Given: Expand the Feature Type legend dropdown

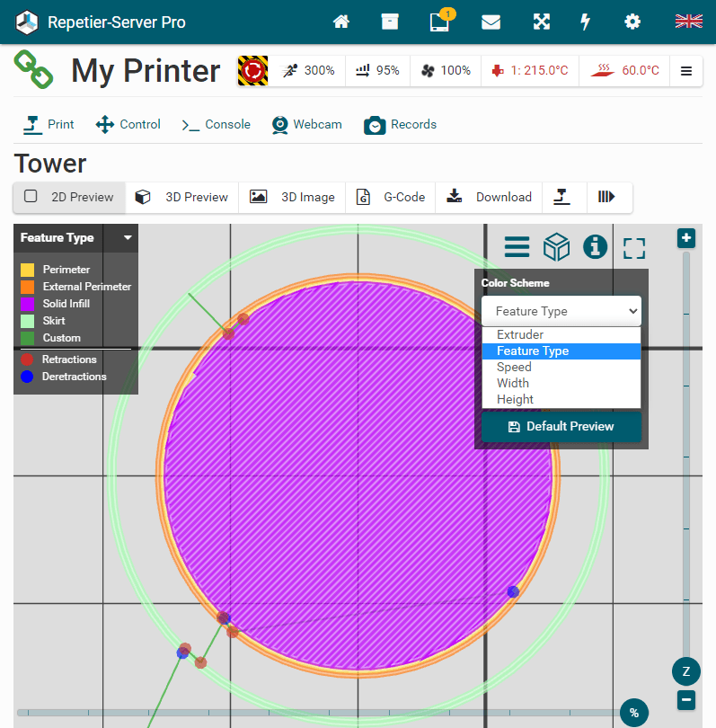Looking at the screenshot, I should pyautogui.click(x=128, y=238).
